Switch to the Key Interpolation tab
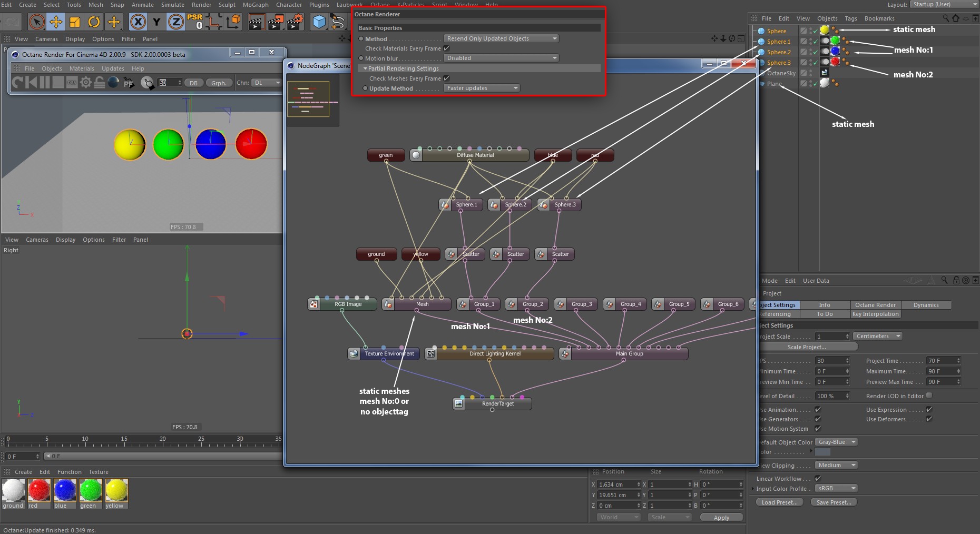The height and width of the screenshot is (534, 980). (875, 314)
